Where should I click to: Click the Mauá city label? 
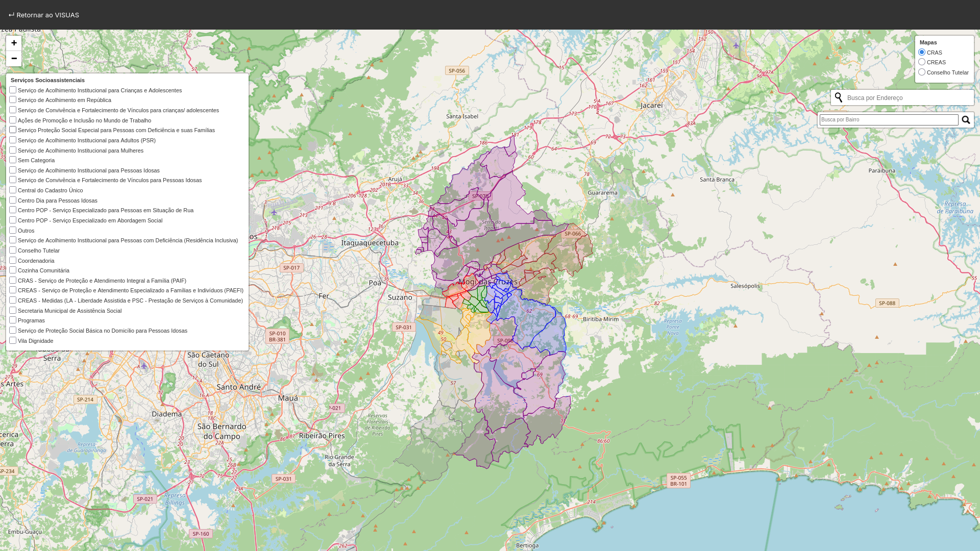coord(288,398)
